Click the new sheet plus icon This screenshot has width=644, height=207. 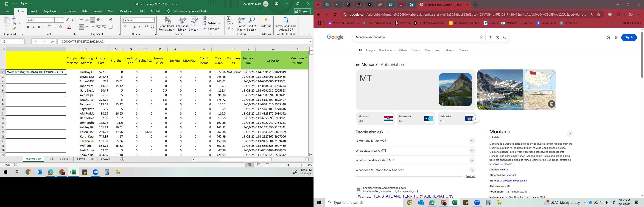click(122, 159)
